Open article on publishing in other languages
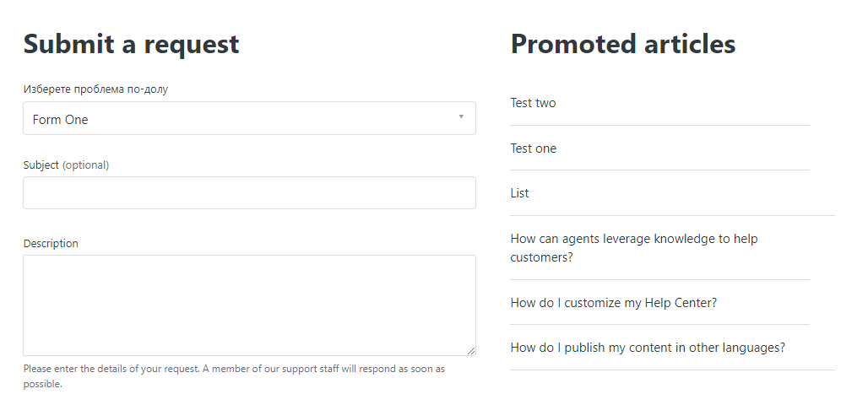 click(647, 348)
